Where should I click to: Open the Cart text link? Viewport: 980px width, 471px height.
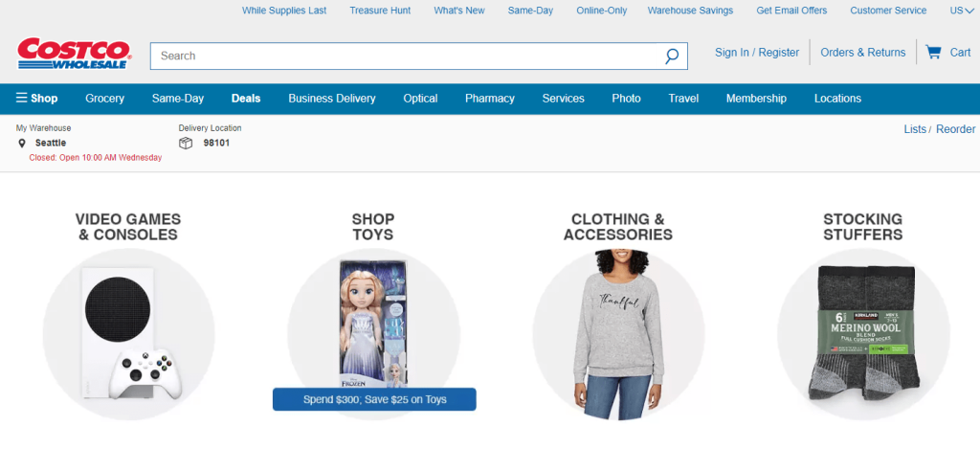[961, 53]
